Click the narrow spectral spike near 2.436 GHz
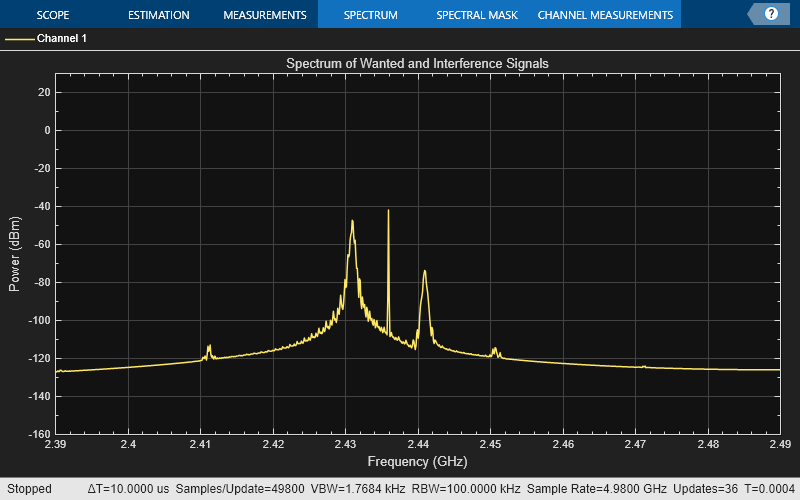800x500 pixels. 388,270
